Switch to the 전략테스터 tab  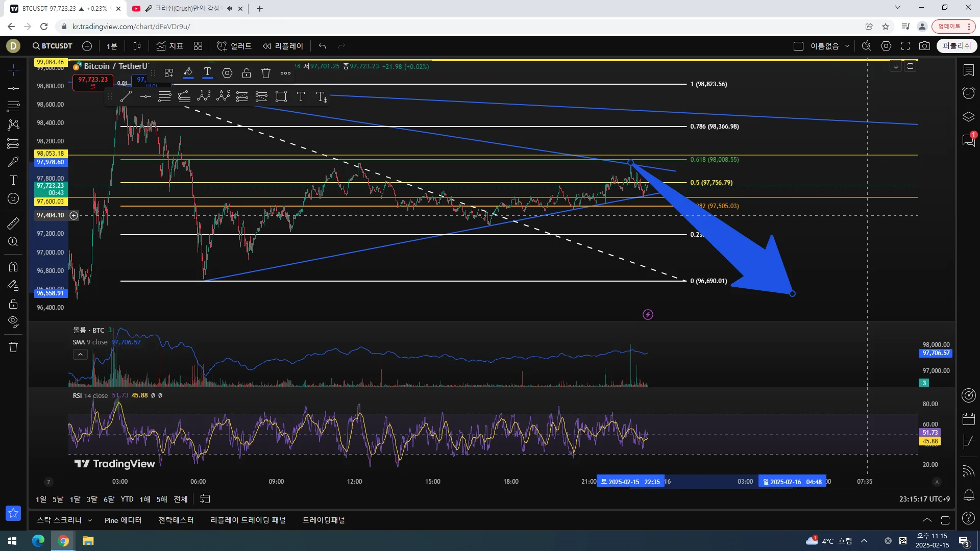(176, 520)
